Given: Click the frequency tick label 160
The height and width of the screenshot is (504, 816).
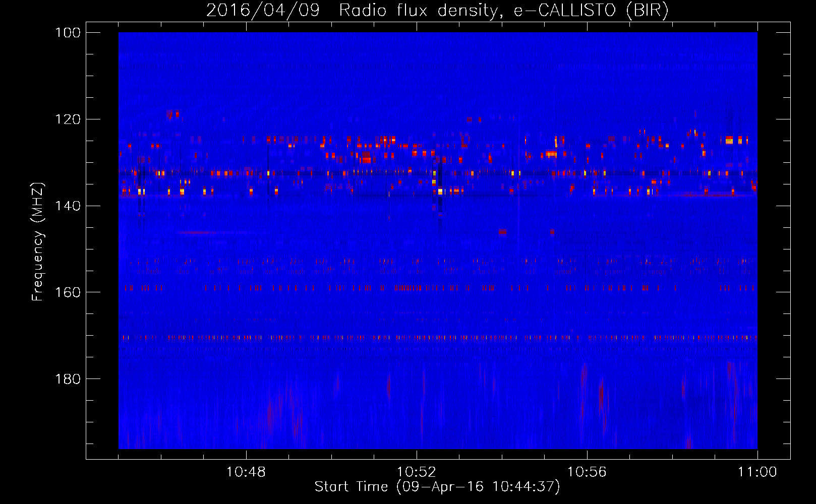Looking at the screenshot, I should [67, 292].
